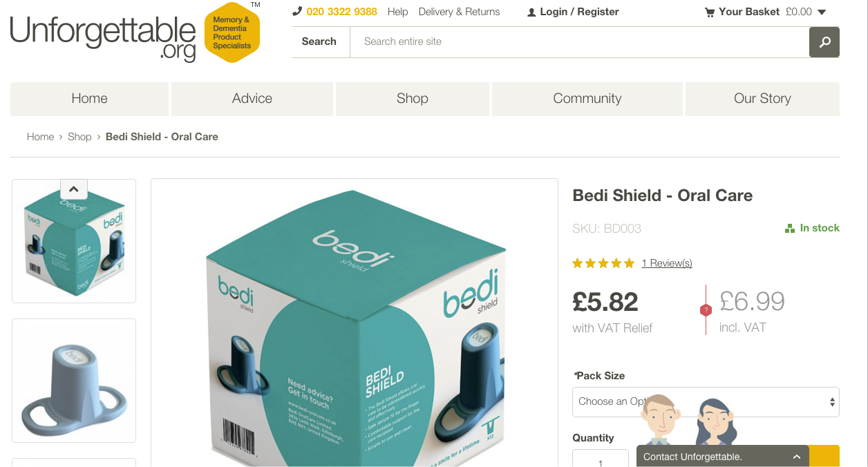Open the Pack Size option dropdown
The width and height of the screenshot is (868, 467).
tap(706, 402)
